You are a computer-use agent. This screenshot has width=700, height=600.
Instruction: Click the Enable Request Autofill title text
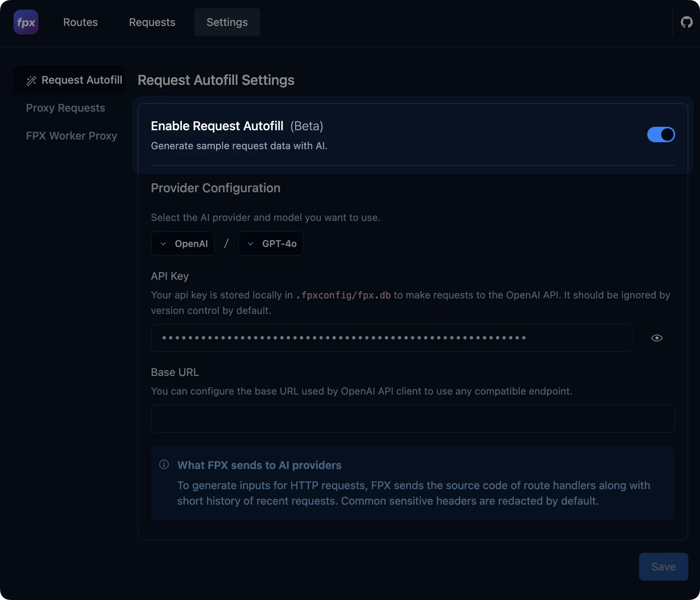[217, 126]
